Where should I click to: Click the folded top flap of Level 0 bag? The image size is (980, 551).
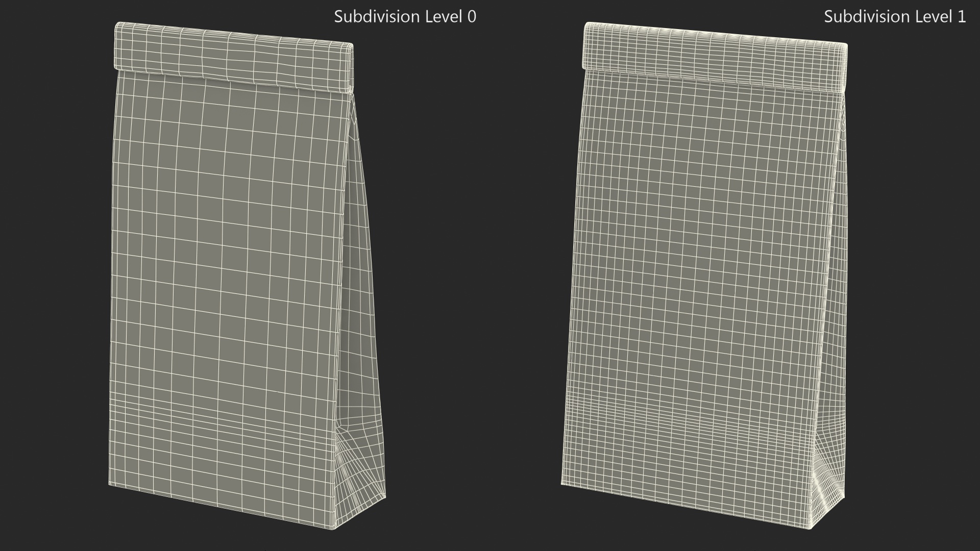[x=232, y=56]
